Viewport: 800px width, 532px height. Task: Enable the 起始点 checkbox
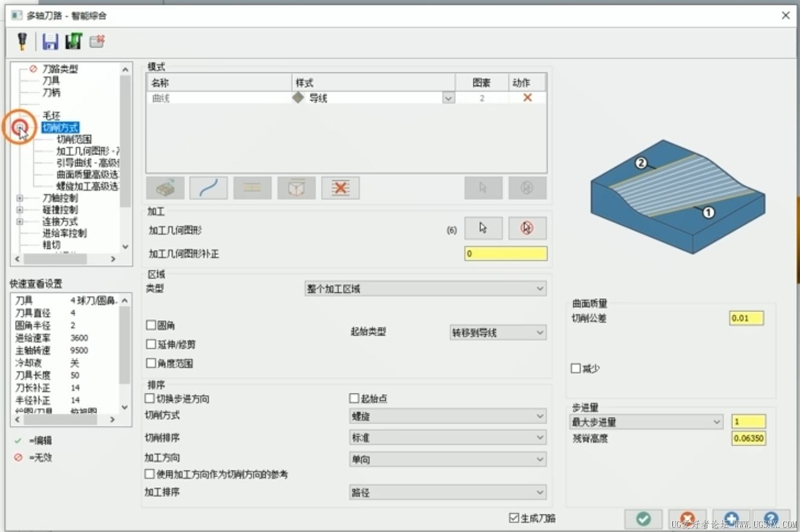tap(354, 398)
